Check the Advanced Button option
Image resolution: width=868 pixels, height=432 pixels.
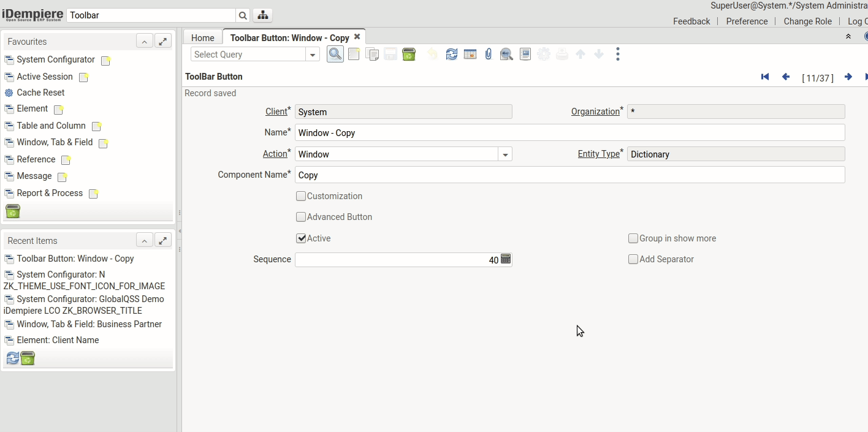tap(301, 217)
